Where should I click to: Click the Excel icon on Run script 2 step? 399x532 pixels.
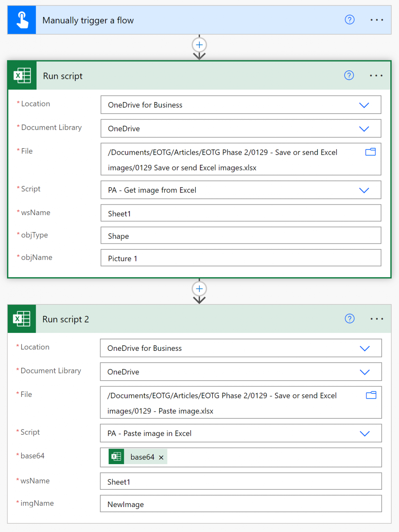pyautogui.click(x=21, y=319)
